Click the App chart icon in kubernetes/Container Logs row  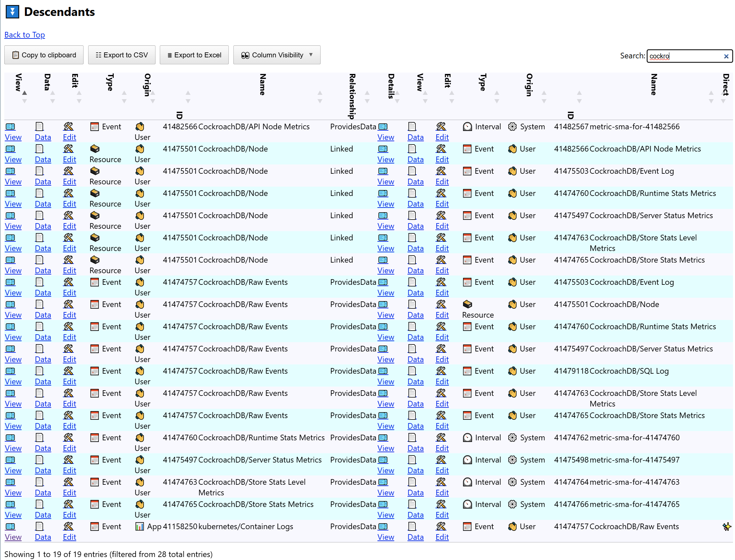[140, 527]
